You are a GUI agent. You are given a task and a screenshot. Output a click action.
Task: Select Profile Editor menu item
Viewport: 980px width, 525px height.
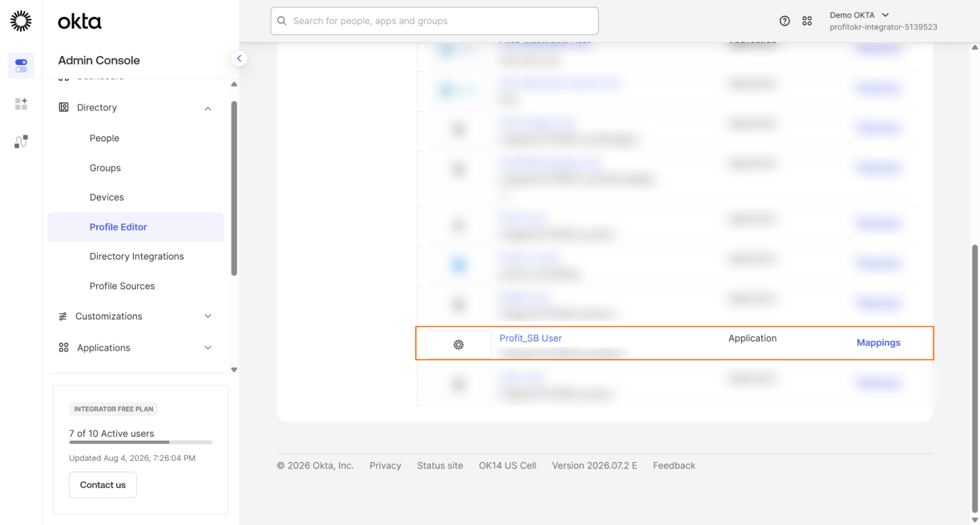point(136,227)
